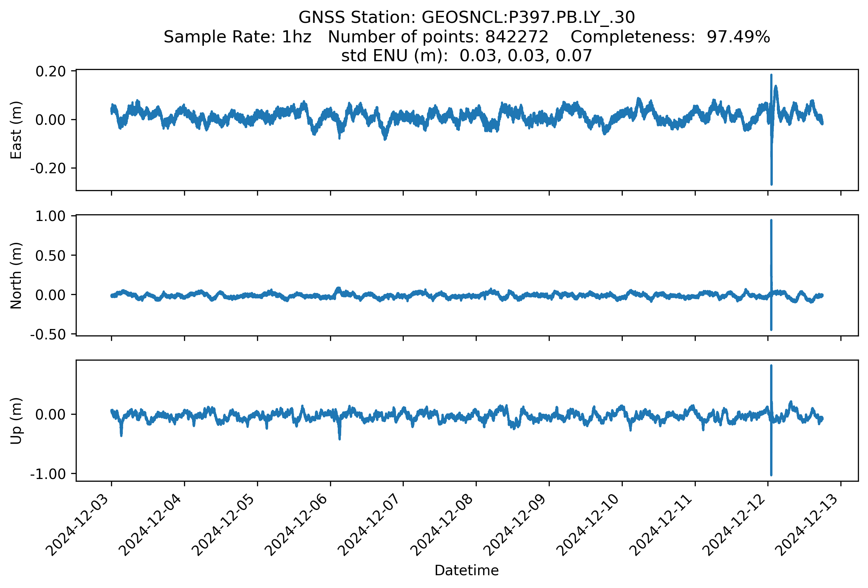868x588 pixels.
Task: Click the GNSS Station title text
Action: (467, 17)
